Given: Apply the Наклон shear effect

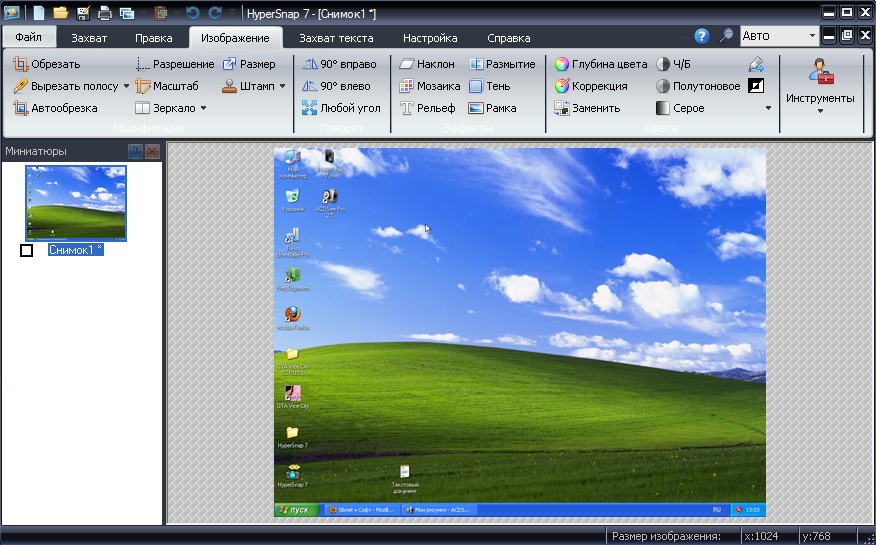Looking at the screenshot, I should [x=427, y=64].
